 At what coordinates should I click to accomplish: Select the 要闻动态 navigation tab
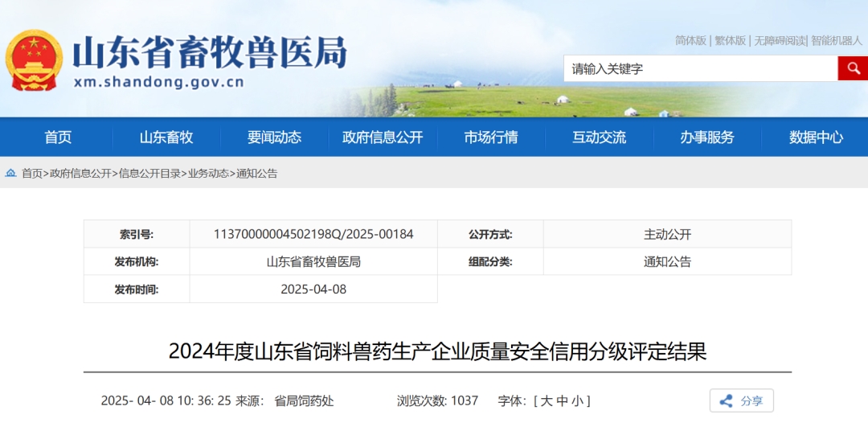coord(274,138)
